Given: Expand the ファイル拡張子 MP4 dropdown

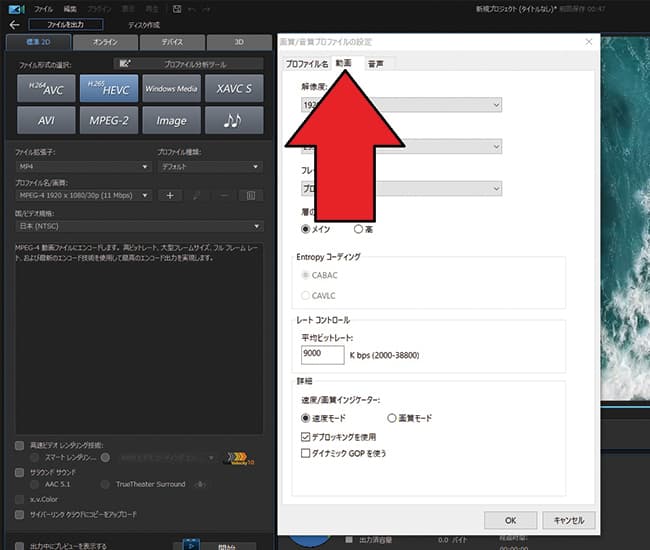Looking at the screenshot, I should coord(83,167).
